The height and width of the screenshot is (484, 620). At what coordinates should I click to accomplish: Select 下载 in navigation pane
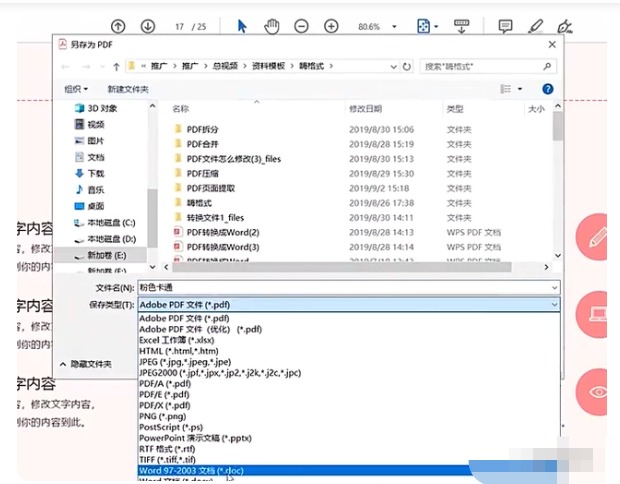90,174
